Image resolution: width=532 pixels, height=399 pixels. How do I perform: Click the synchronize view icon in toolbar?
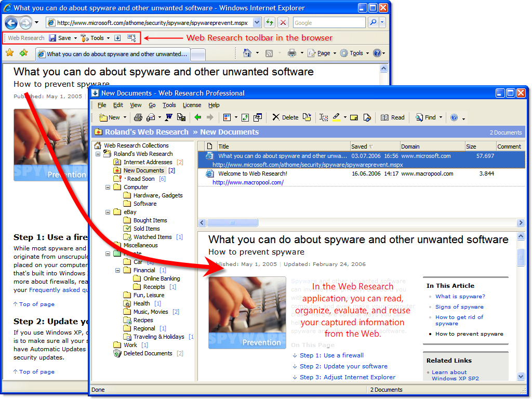245,117
